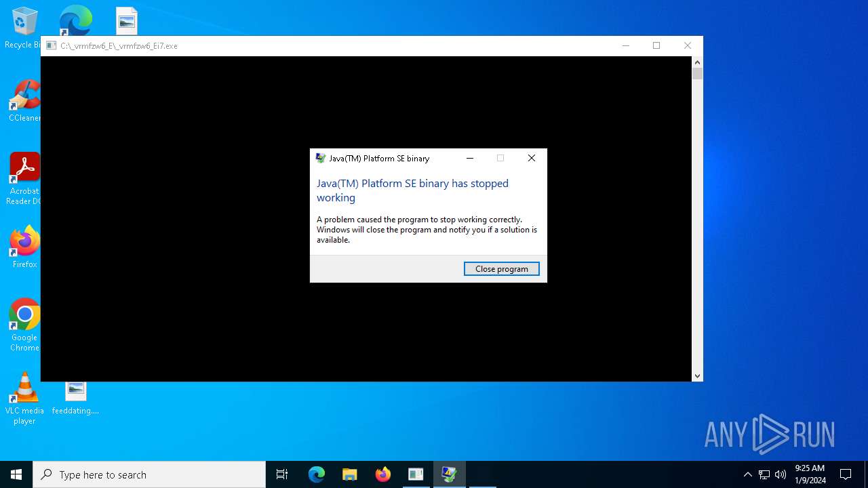Minimize the Java Platform SE binary dialog
Image resolution: width=868 pixels, height=488 pixels.
tap(470, 158)
